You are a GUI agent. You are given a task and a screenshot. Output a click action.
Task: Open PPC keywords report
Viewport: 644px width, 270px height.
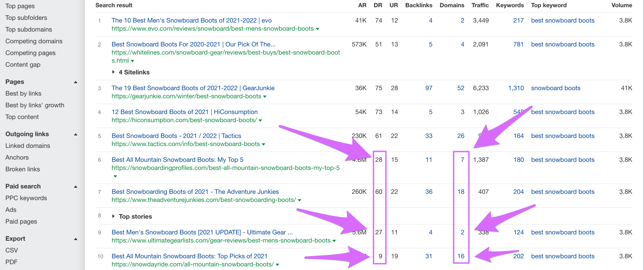point(26,198)
